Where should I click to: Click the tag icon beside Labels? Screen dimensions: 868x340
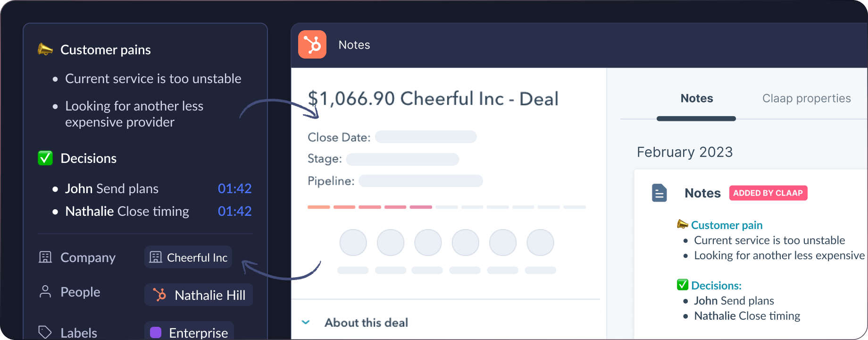pyautogui.click(x=45, y=332)
